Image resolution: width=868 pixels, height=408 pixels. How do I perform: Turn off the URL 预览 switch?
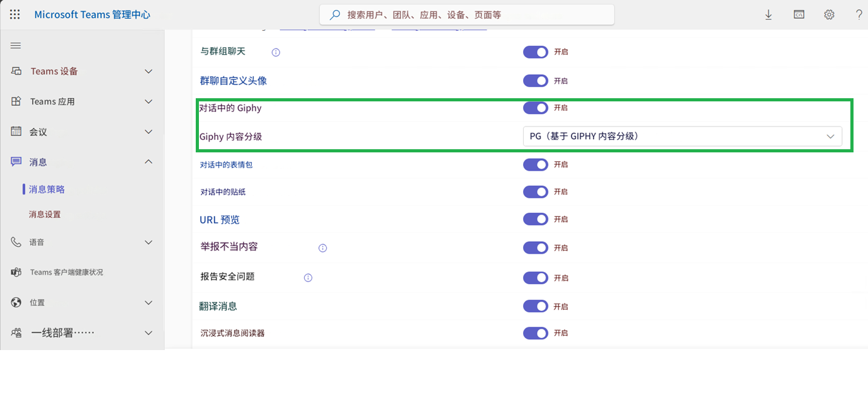click(536, 219)
